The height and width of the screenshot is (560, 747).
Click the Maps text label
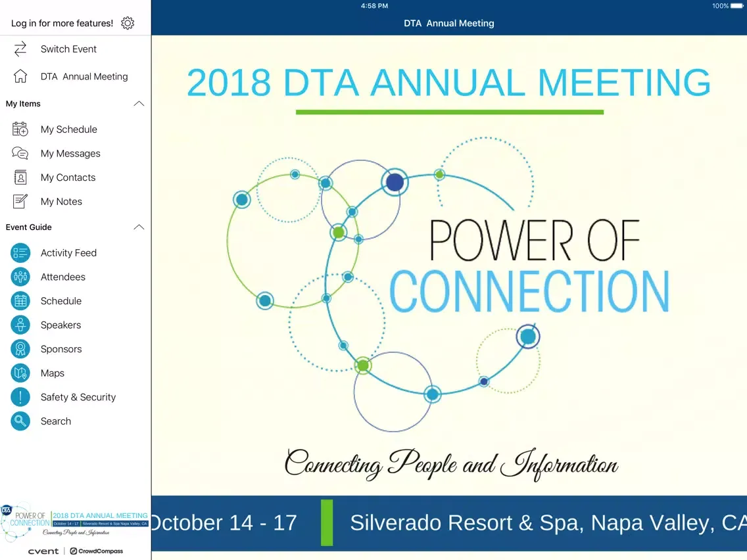[53, 373]
